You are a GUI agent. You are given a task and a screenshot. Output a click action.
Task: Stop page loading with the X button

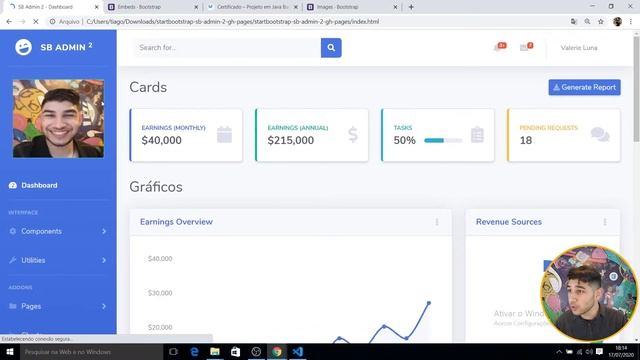36,22
